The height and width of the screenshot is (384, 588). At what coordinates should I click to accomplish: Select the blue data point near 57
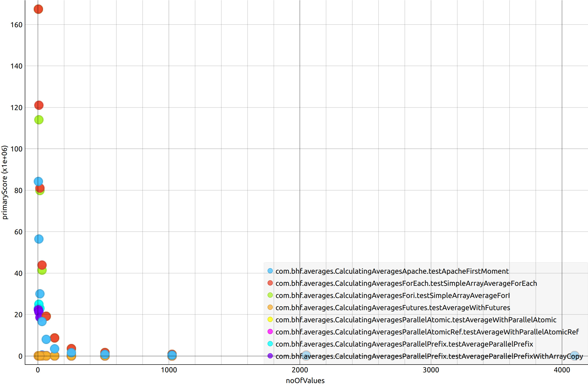tap(39, 239)
